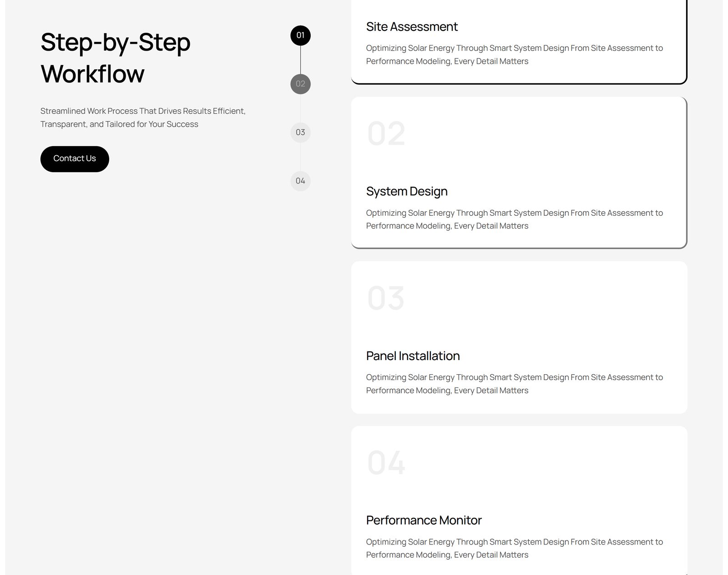728x575 pixels.
Task: Click System Design description paragraph
Action: (514, 219)
